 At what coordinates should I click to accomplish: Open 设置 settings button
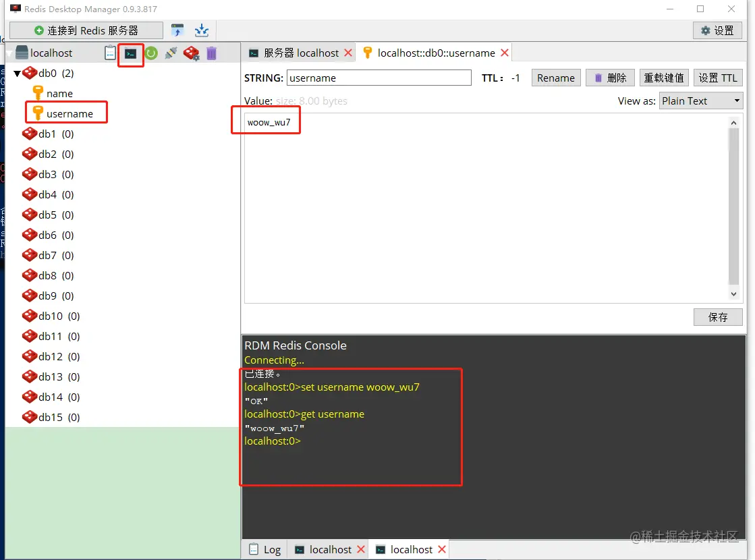[x=717, y=30]
